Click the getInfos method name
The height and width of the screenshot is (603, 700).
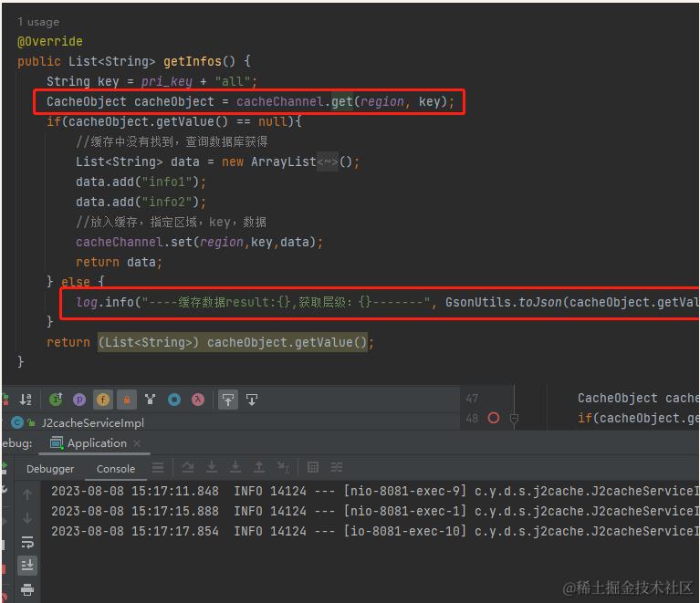click(x=193, y=61)
